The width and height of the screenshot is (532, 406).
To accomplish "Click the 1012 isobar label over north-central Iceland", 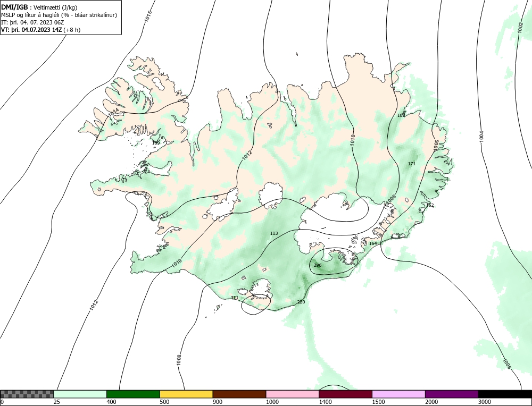I will pos(247,155).
